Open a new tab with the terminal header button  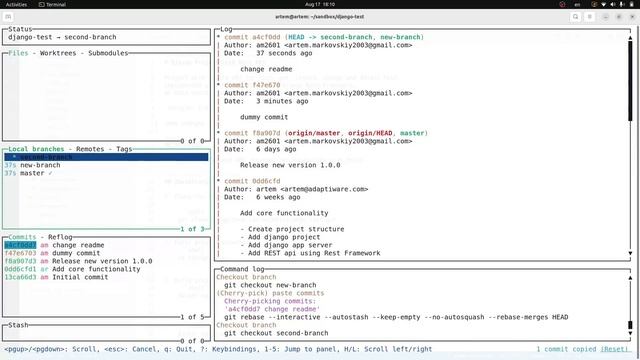(x=8, y=17)
